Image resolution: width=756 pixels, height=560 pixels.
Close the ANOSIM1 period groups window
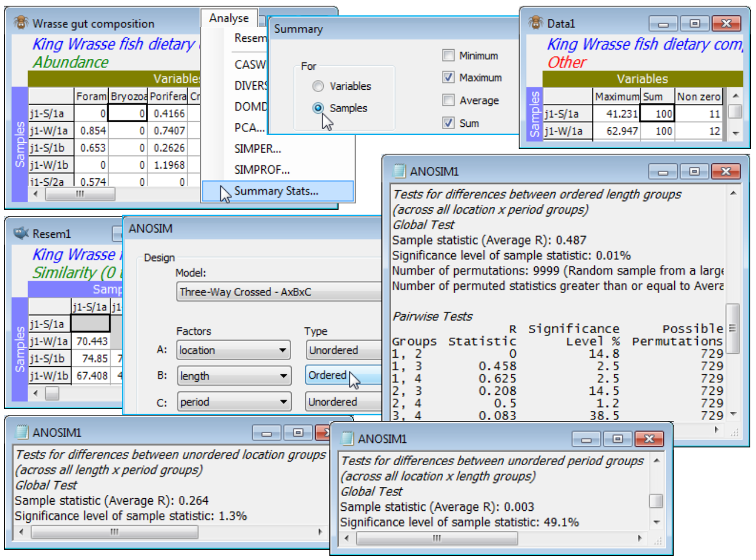(x=649, y=439)
